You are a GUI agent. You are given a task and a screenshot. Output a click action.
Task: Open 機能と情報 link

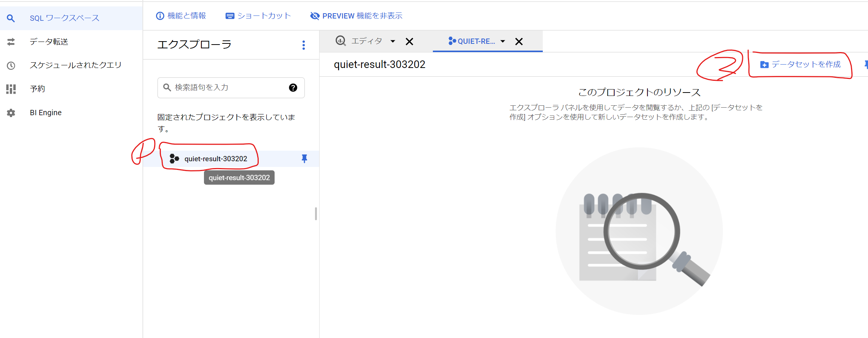coord(181,16)
